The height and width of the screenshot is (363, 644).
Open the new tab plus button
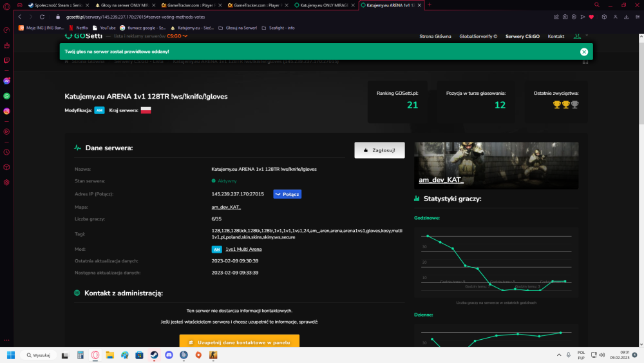(x=429, y=5)
